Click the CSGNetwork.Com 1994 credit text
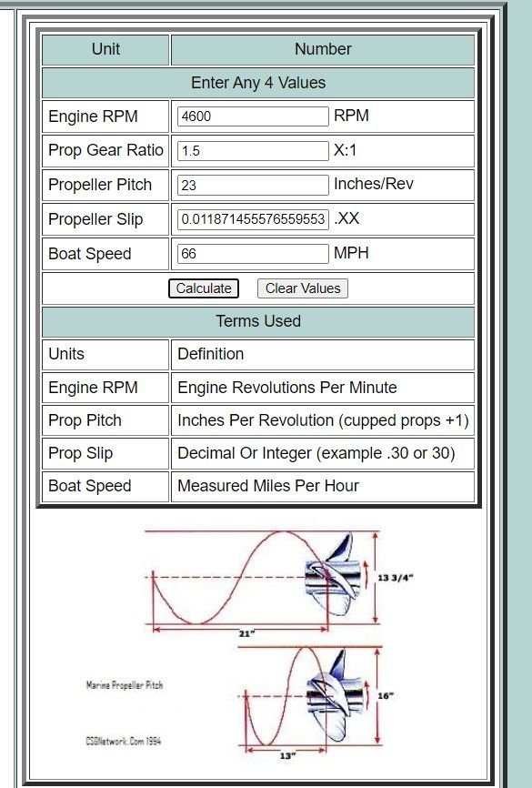The image size is (532, 788). (x=124, y=741)
